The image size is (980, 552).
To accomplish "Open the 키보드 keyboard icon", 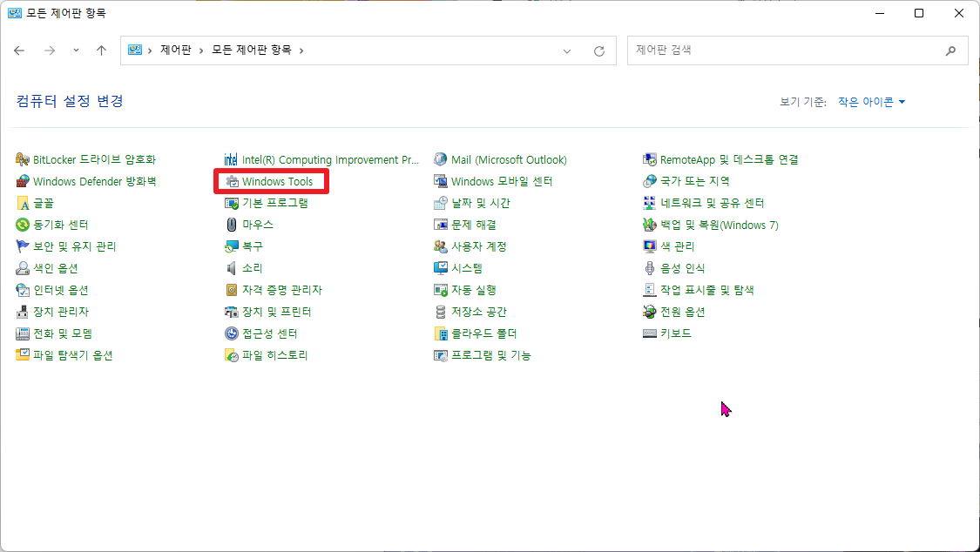I will 650,333.
